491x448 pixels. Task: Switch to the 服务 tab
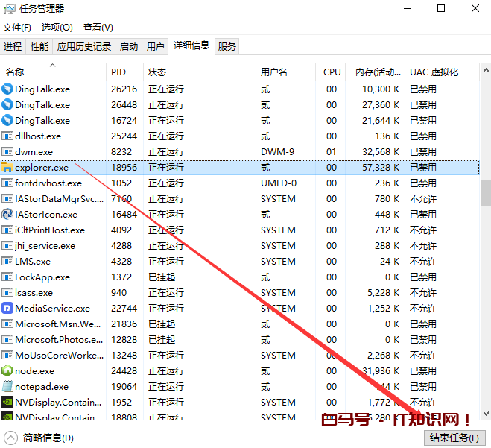[227, 46]
